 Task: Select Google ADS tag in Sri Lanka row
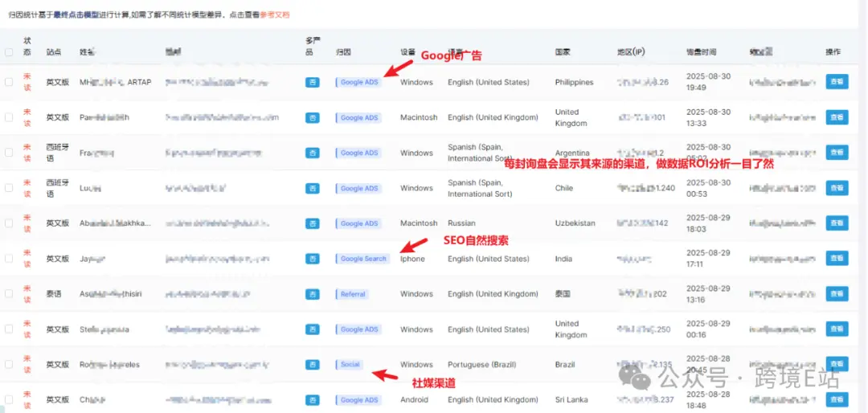(358, 399)
